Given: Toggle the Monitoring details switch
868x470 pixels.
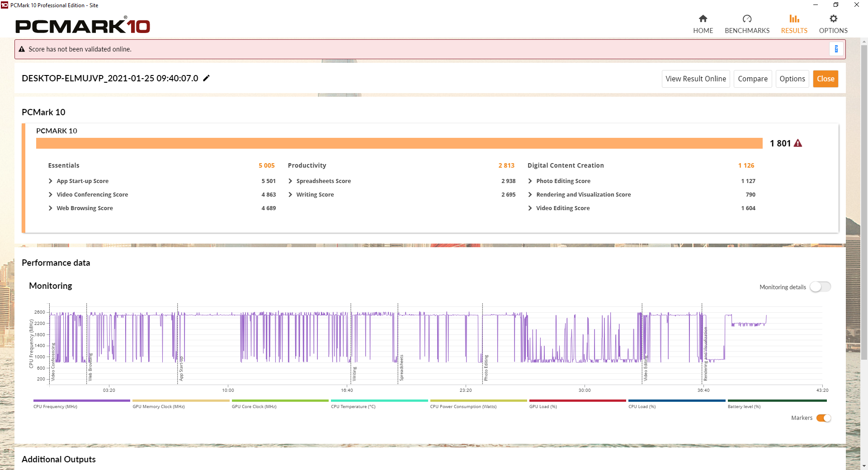Looking at the screenshot, I should pyautogui.click(x=820, y=287).
